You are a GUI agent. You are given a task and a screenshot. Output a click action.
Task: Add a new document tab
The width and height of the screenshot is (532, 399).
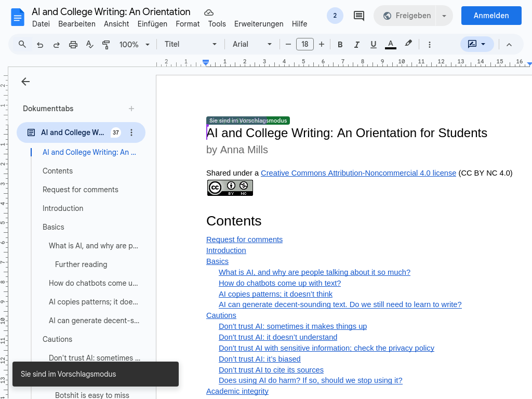[x=131, y=109]
